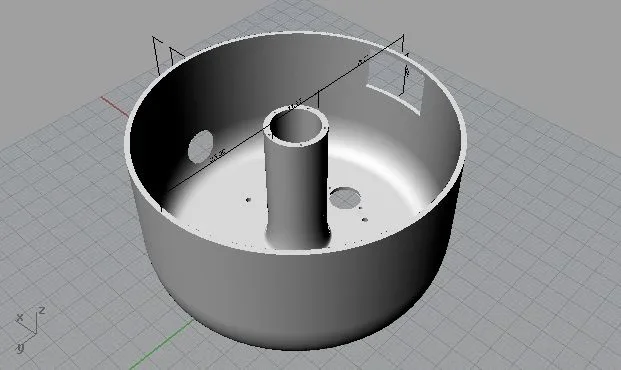Image resolution: width=621 pixels, height=370 pixels.
Task: Select the red X-axis line on the grid
Action: click(x=114, y=107)
